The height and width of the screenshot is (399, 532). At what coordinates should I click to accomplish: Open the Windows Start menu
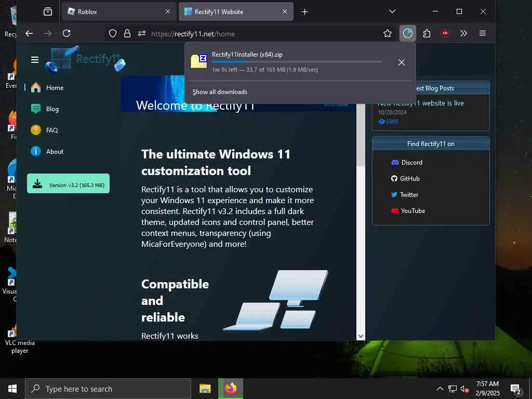click(x=12, y=389)
